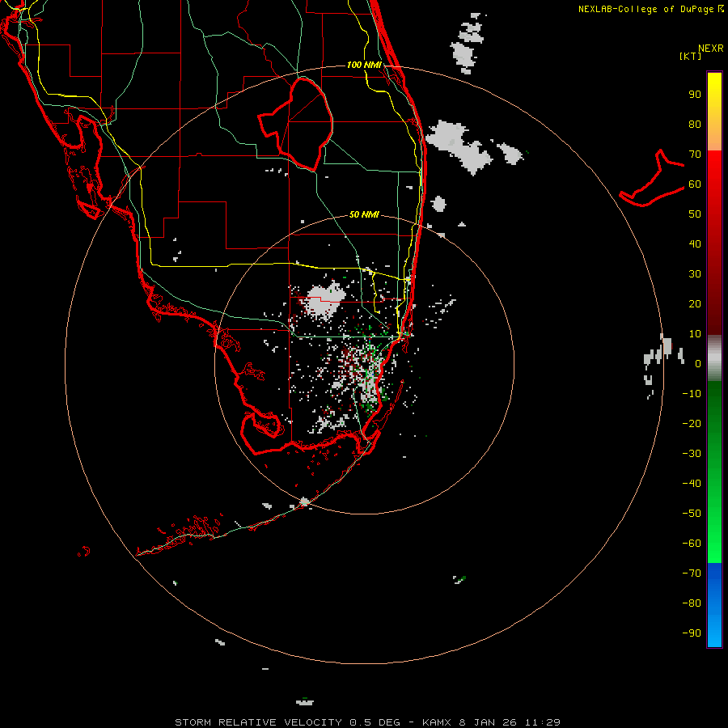Viewport: 728px width, 728px height.
Task: Click the 80 value on velocity scale
Action: coord(695,125)
